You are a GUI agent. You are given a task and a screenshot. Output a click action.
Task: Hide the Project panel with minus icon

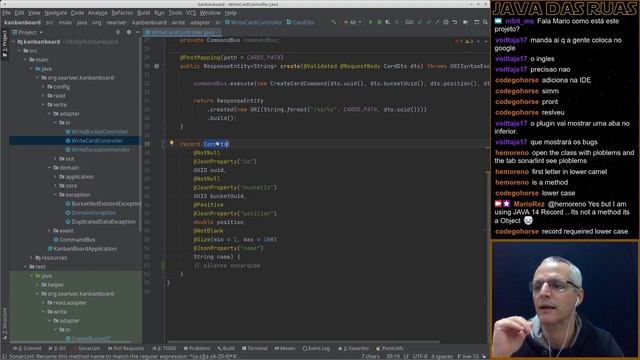[x=138, y=32]
